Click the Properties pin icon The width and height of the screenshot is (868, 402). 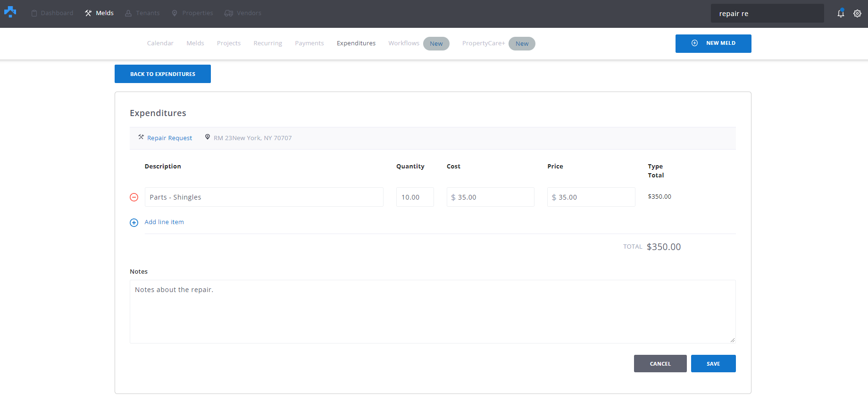(175, 13)
